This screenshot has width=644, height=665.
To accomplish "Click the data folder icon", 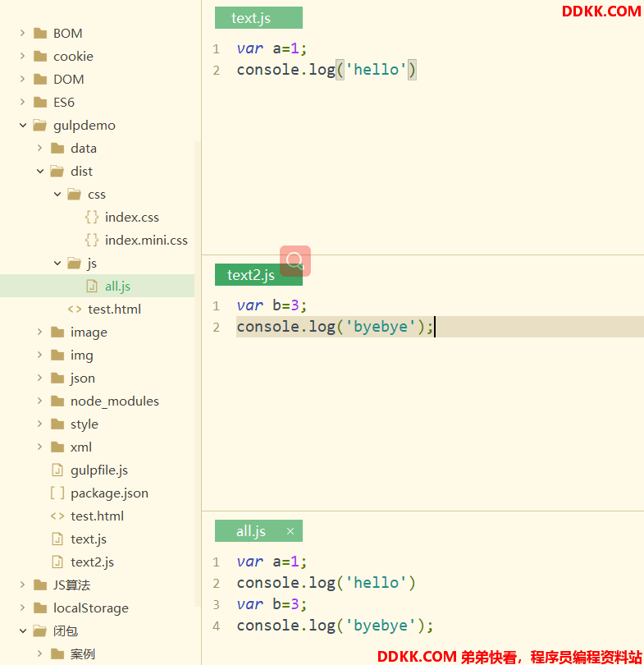I will pyautogui.click(x=57, y=148).
